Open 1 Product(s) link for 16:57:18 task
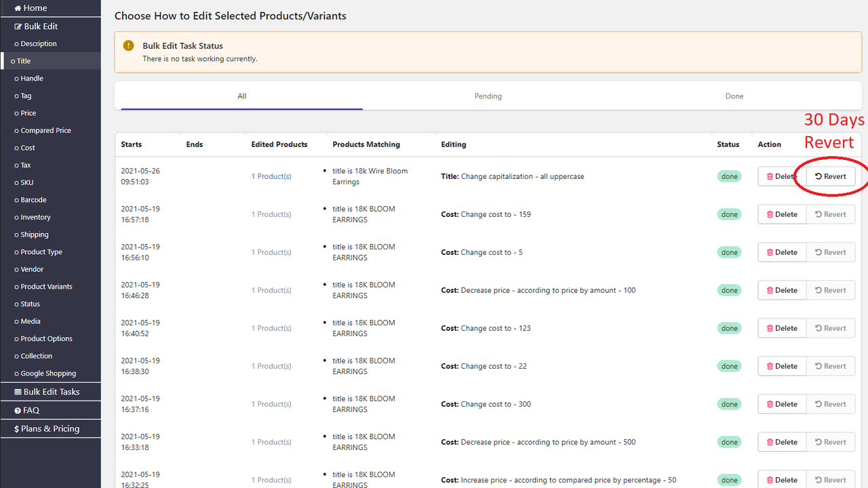 point(271,214)
